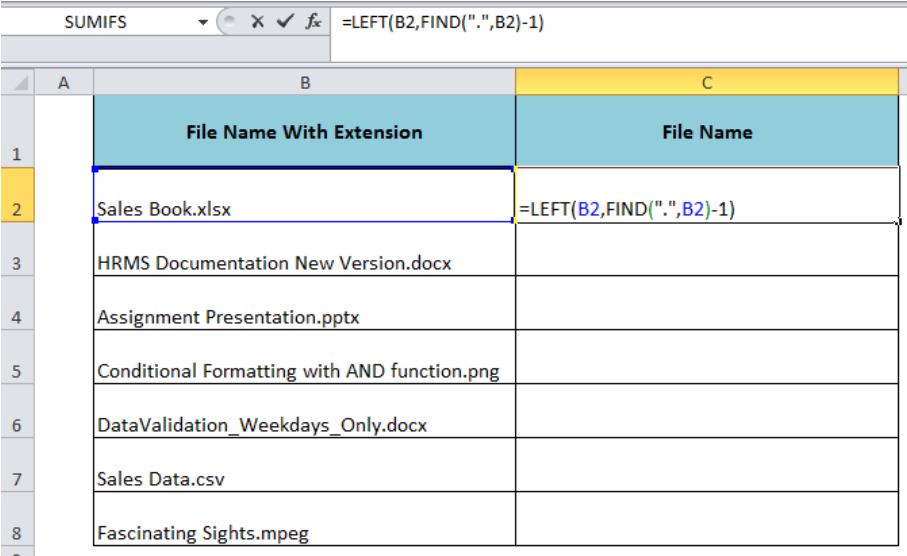This screenshot has width=907, height=556.
Task: Select the Fascinating Sights.mpeg cell
Action: [x=304, y=519]
